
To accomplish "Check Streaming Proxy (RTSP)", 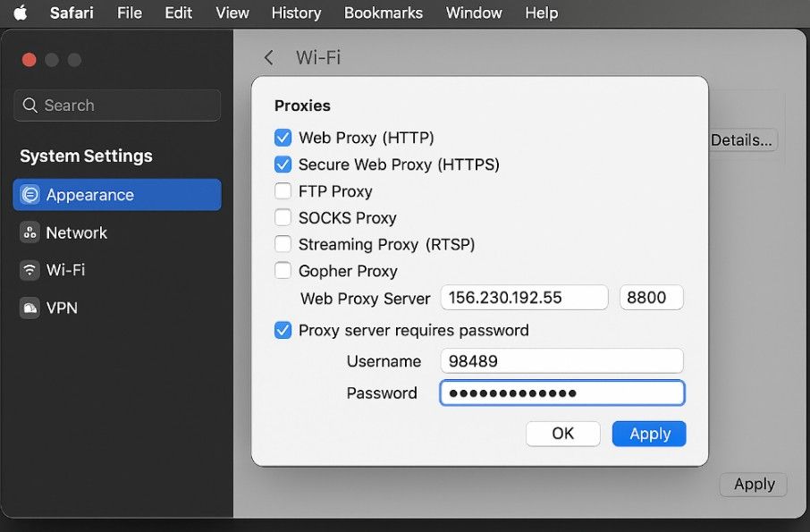I will (x=283, y=244).
